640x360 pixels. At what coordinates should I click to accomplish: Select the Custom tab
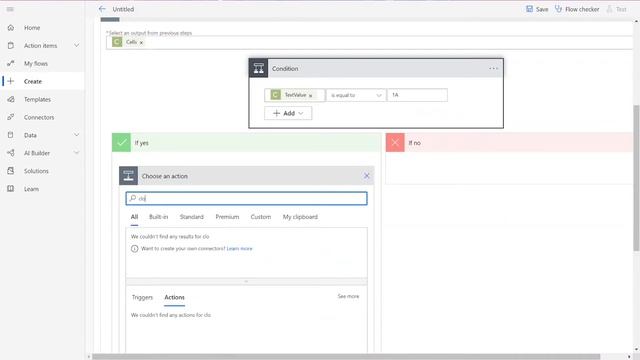point(261,217)
